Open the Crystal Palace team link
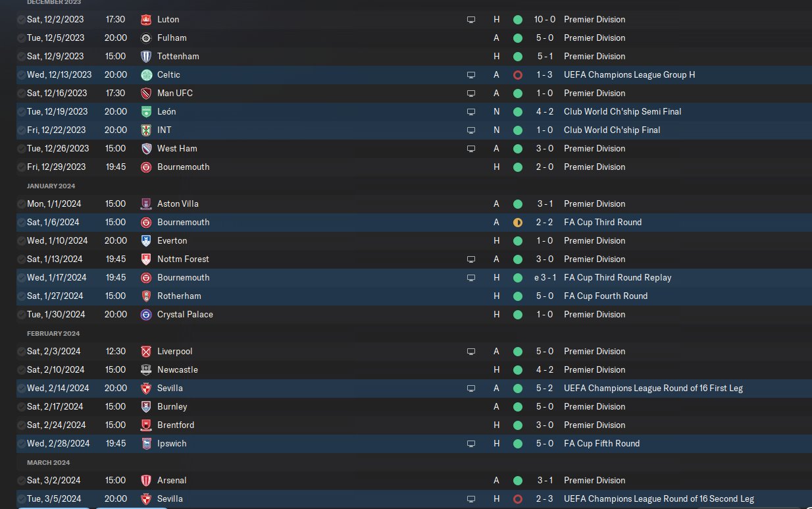Screen dimensions: 812x509 [x=185, y=315]
